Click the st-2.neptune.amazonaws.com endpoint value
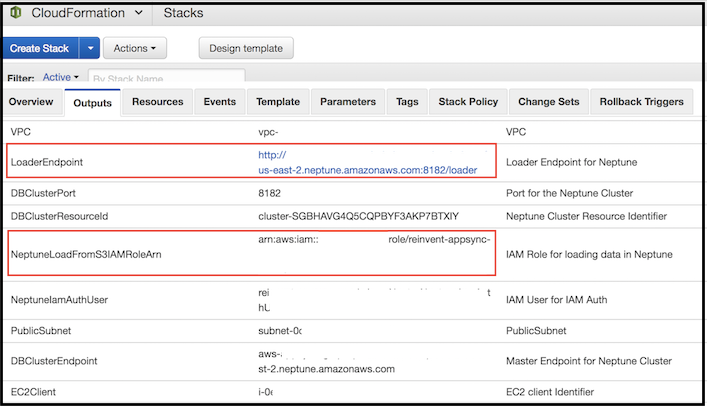707x407 pixels. (326, 369)
